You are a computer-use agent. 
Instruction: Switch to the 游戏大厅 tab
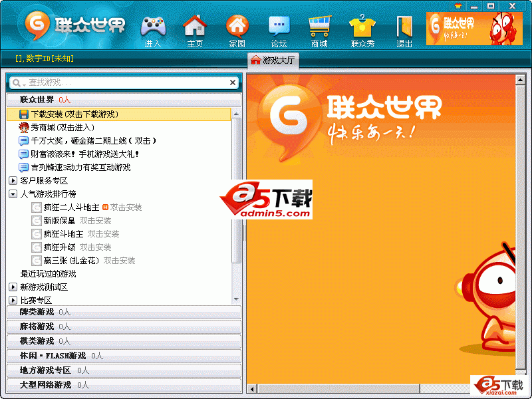[273, 61]
